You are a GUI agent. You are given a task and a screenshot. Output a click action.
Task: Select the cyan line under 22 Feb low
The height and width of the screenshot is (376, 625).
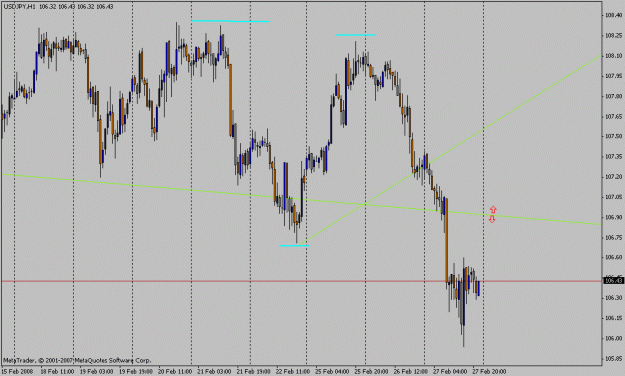coord(294,246)
